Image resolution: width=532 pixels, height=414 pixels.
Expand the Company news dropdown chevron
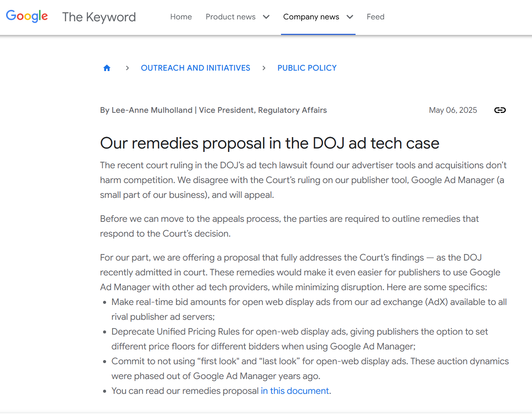click(350, 17)
